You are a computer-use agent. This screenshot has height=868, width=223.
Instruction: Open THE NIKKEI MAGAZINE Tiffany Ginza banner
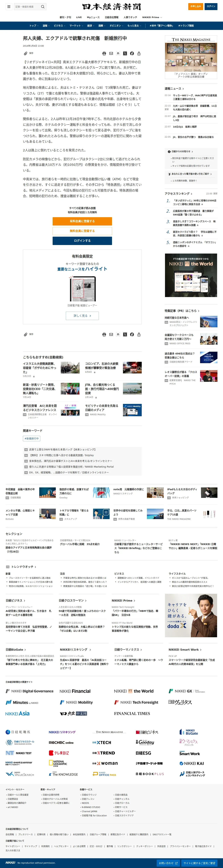pyautogui.click(x=191, y=58)
